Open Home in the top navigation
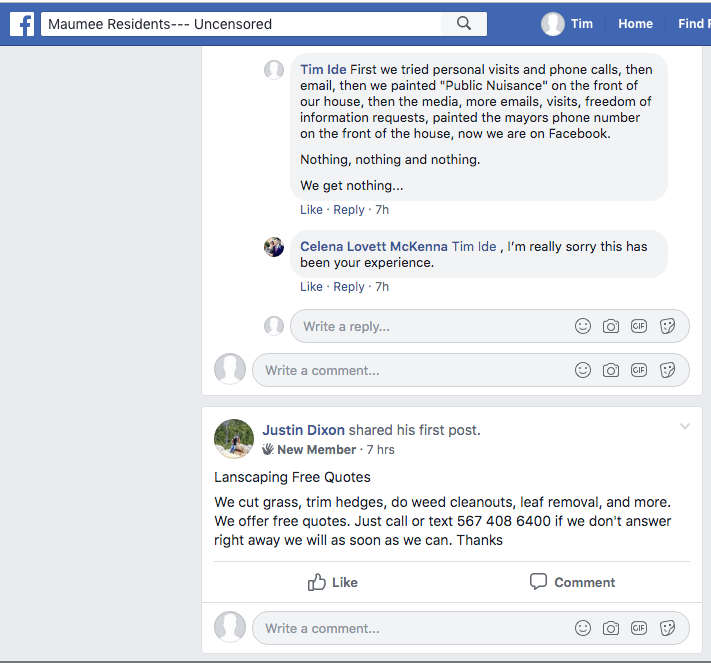This screenshot has width=711, height=663. [635, 24]
